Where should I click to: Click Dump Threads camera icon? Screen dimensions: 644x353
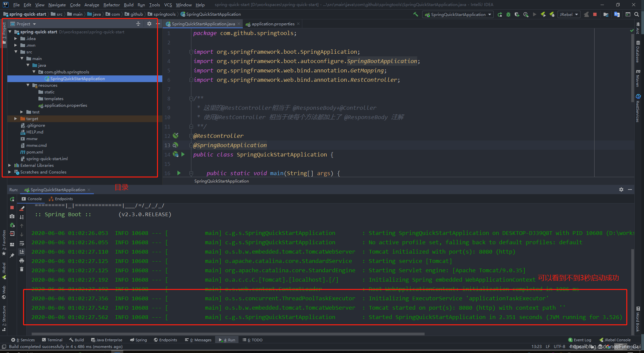pos(12,216)
